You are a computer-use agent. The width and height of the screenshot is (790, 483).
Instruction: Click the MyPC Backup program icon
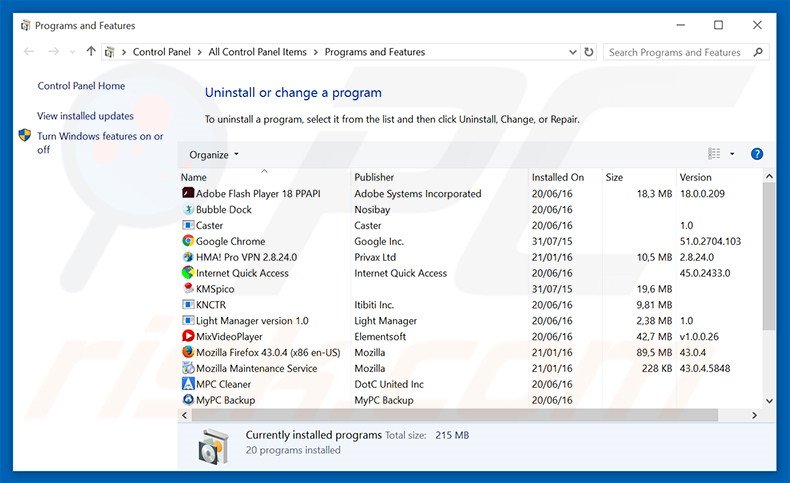click(188, 399)
